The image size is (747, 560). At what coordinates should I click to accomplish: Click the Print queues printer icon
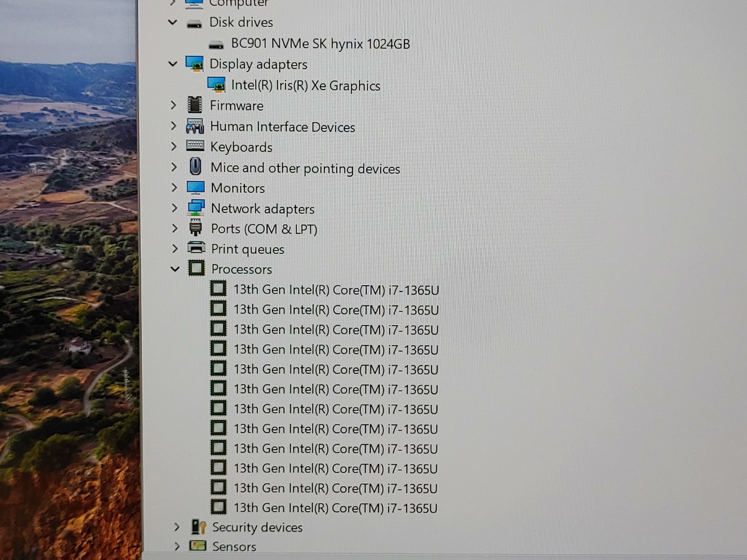pos(196,248)
